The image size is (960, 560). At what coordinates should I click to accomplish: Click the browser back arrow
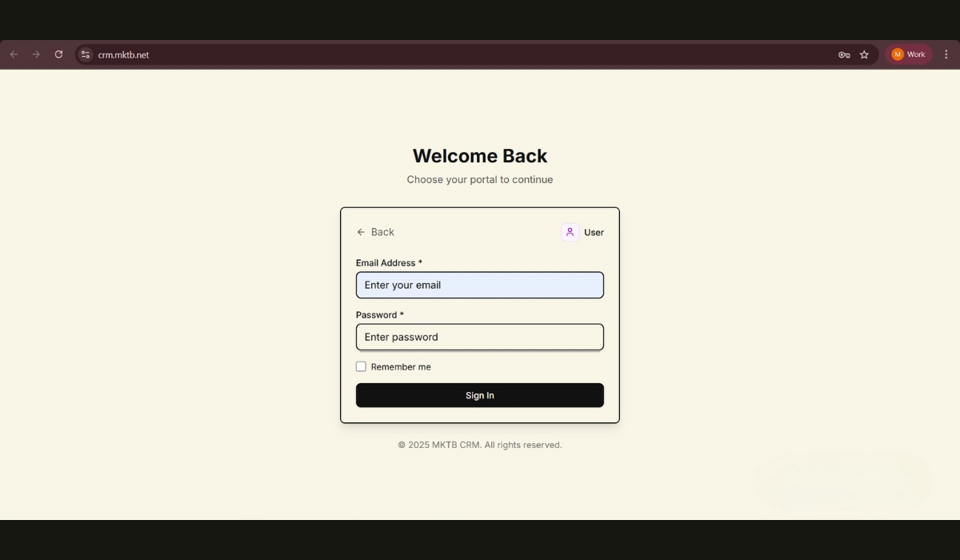[14, 54]
